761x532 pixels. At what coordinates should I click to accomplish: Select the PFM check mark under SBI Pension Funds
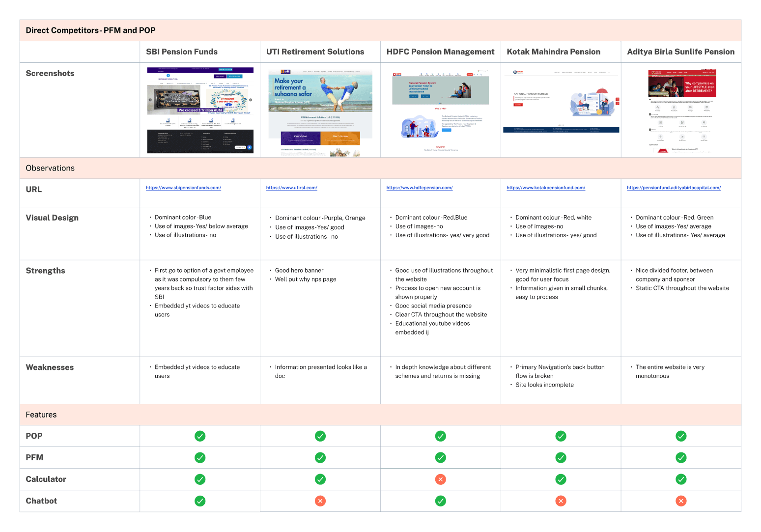coord(200,458)
